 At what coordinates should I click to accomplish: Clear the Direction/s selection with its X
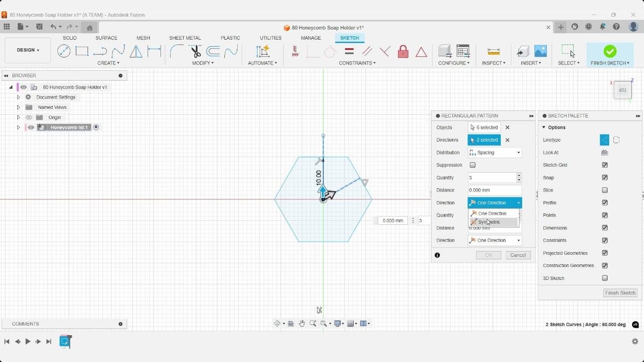point(508,140)
